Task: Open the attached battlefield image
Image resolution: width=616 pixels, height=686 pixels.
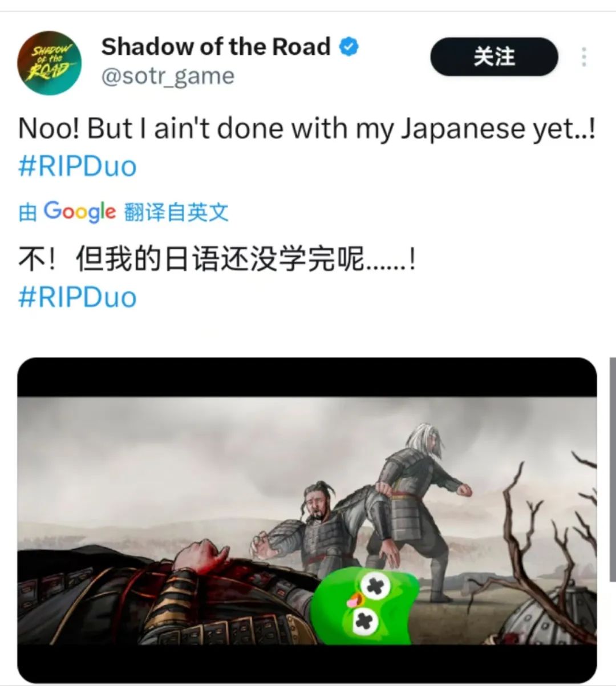Action: coord(307,519)
